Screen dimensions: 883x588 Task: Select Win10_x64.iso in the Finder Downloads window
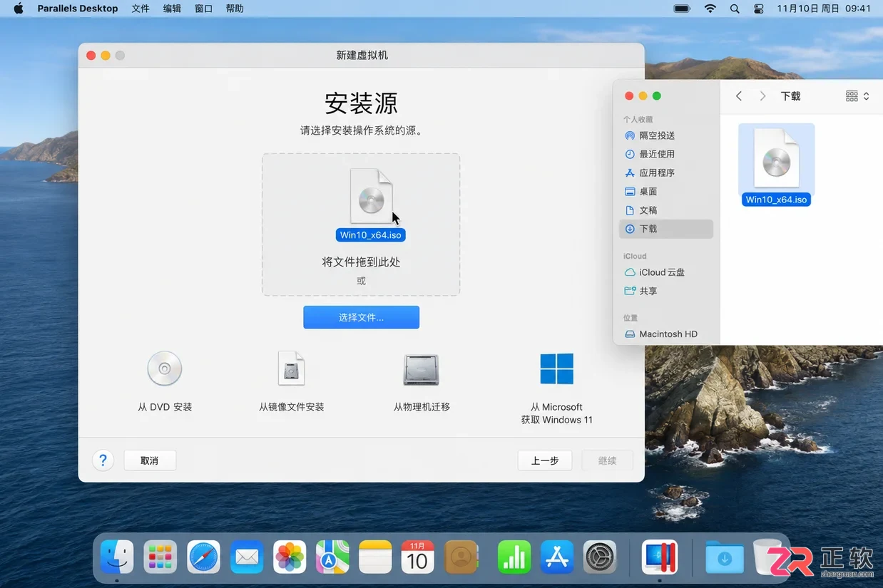coord(776,165)
